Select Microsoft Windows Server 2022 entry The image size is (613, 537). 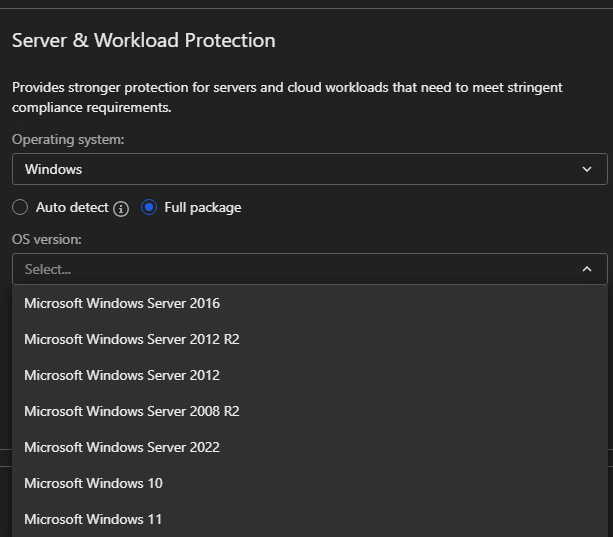coord(122,447)
